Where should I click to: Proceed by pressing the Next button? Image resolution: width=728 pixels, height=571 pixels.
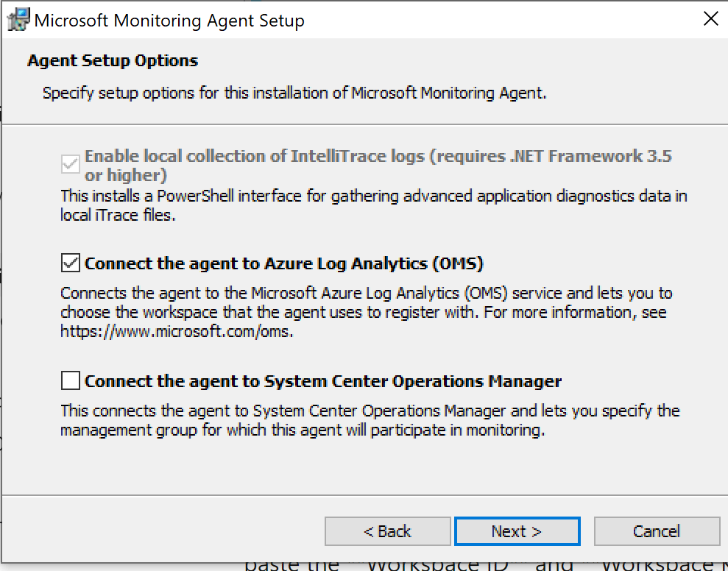click(517, 531)
